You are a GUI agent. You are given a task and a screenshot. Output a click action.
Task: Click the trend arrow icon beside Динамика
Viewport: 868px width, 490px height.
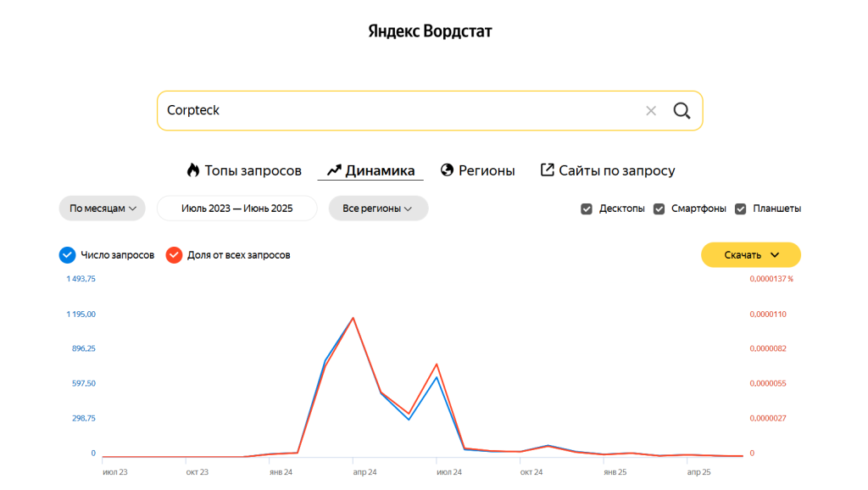(333, 170)
